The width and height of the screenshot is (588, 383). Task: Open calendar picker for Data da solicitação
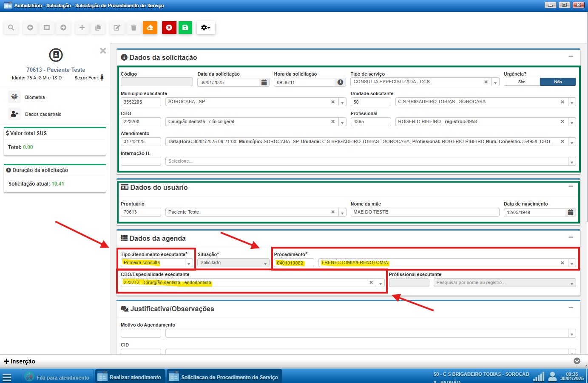click(x=264, y=82)
